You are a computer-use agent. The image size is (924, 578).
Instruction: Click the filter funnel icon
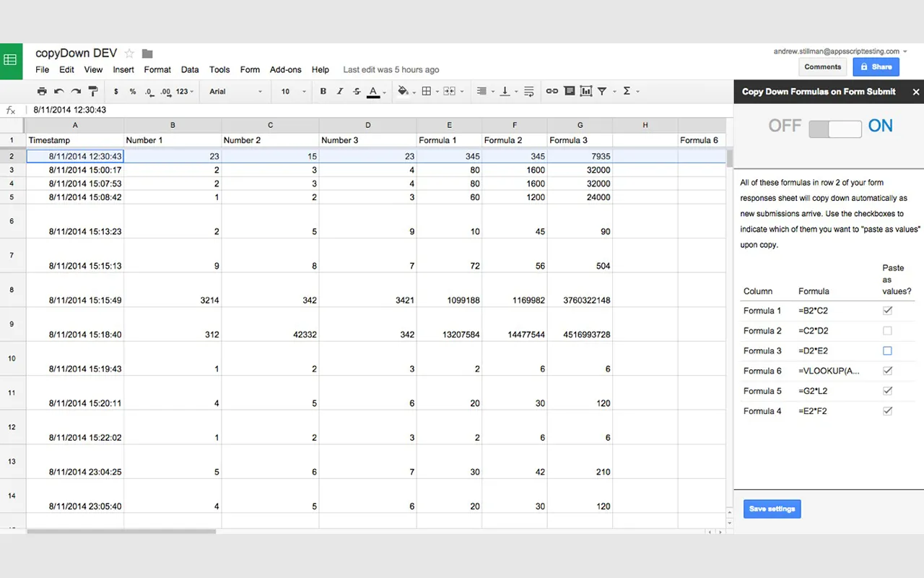click(x=603, y=91)
